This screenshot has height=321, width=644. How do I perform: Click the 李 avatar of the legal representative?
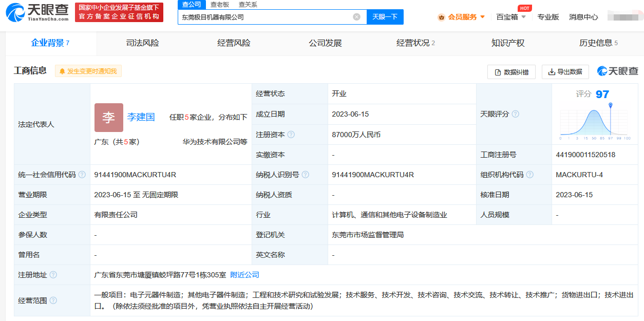[x=109, y=118]
